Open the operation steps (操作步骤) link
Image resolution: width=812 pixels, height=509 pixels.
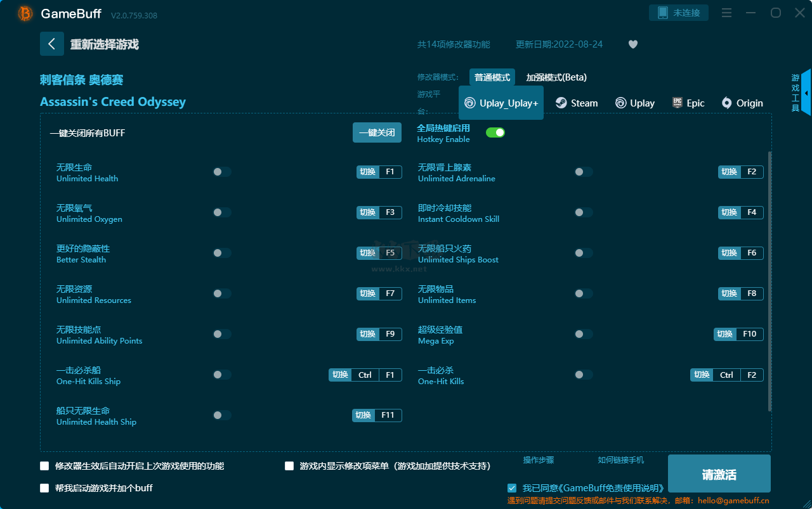539,460
